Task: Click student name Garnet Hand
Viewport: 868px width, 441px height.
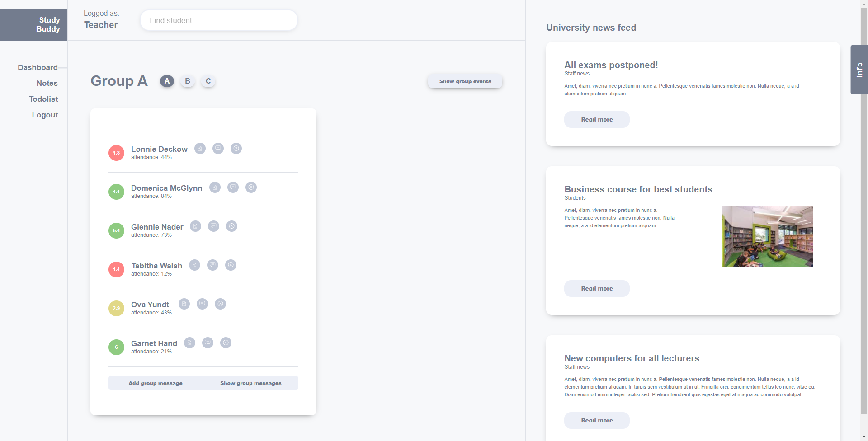Action: (154, 343)
